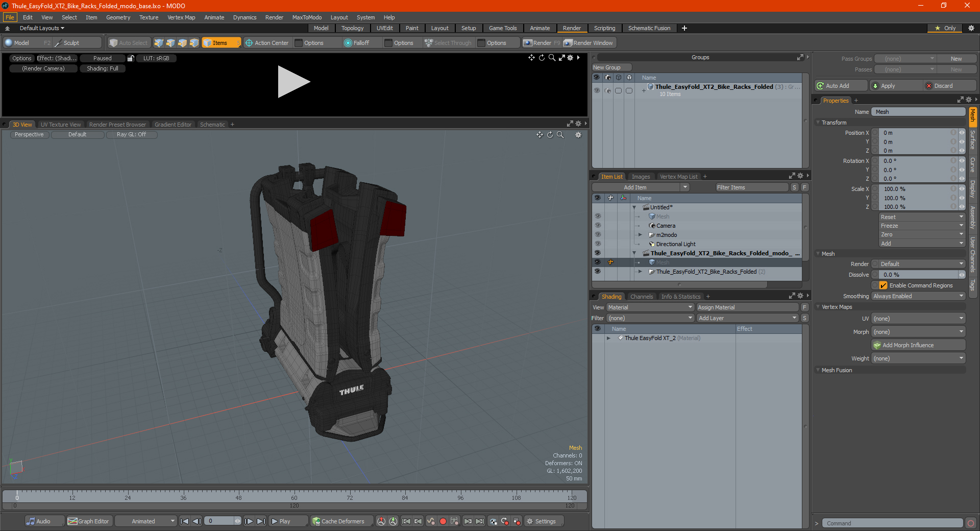Screen dimensions: 980x531
Task: Switch to Channels tab
Action: [641, 297]
